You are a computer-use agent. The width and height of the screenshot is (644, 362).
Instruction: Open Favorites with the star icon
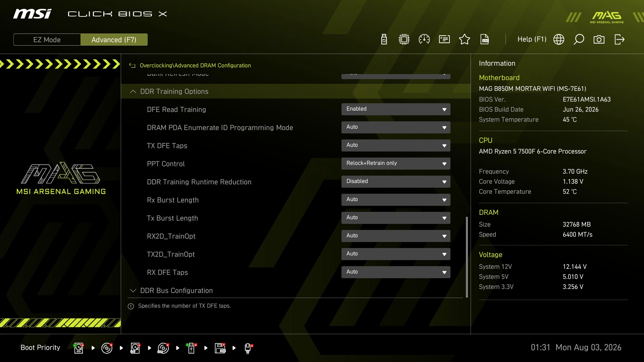(465, 40)
